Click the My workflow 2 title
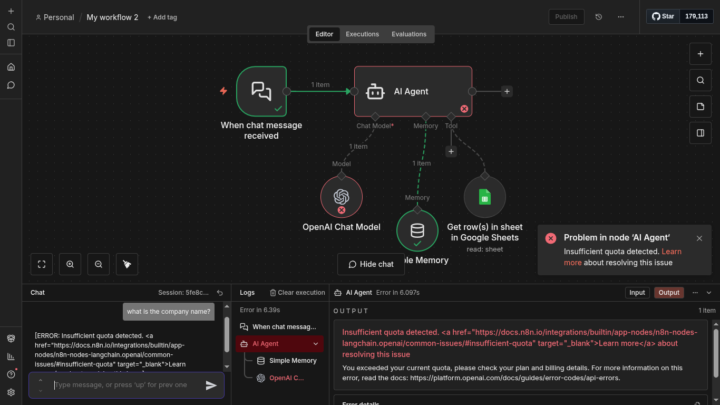The image size is (720, 405). click(x=112, y=17)
